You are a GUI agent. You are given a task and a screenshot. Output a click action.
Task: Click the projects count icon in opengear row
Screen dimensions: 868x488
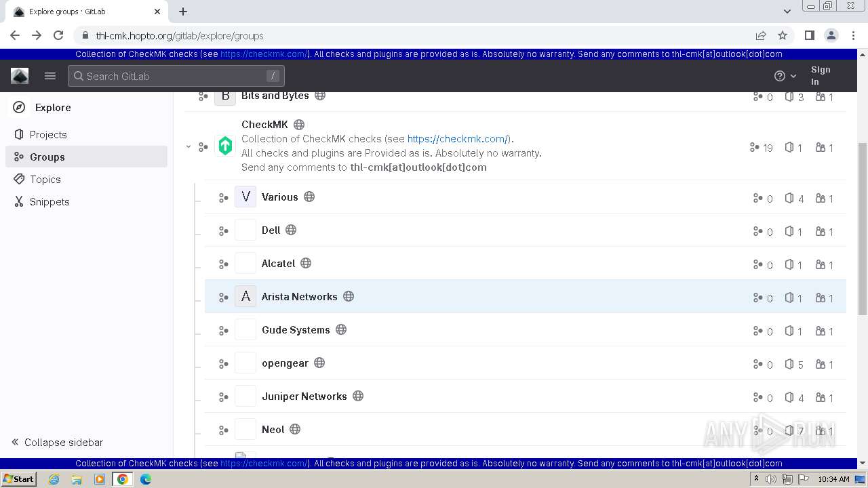[789, 364]
